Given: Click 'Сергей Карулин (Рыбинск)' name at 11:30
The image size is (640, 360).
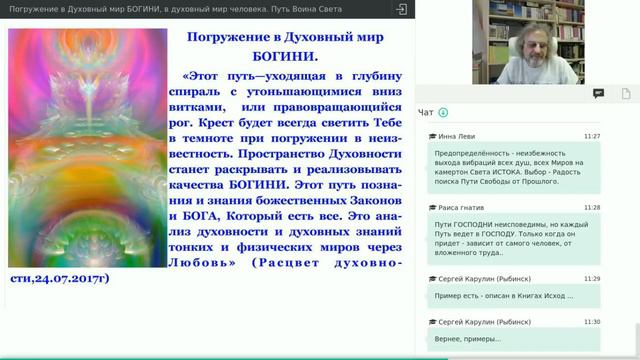Looking at the screenshot, I should pyautogui.click(x=484, y=322).
